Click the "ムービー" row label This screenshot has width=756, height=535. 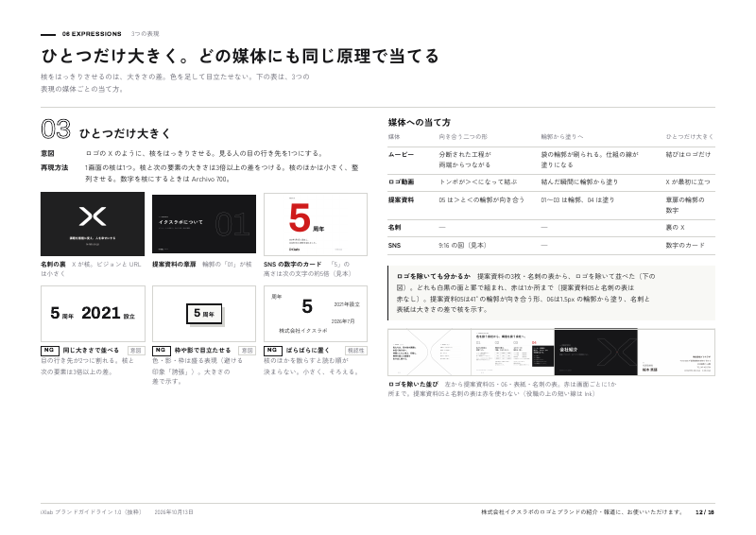[401, 155]
